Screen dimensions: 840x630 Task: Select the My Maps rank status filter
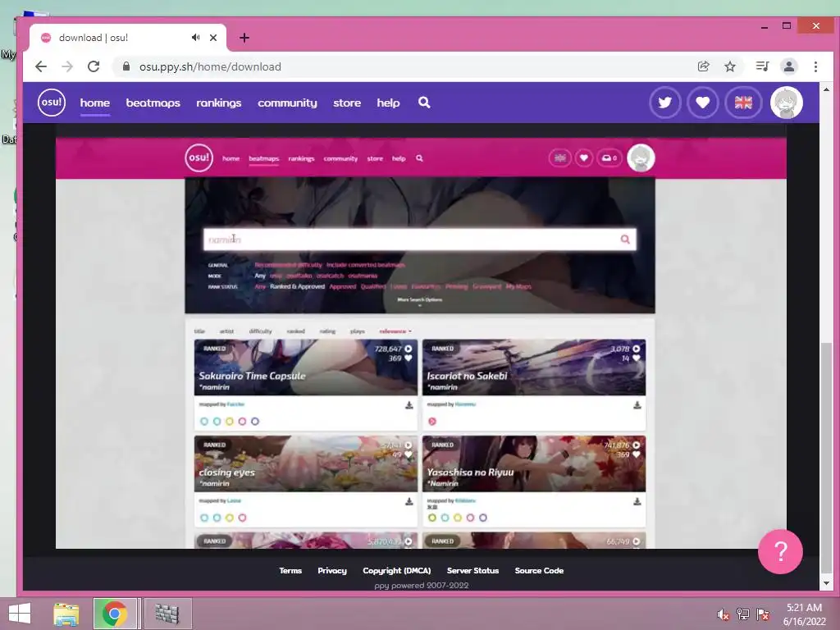coord(518,286)
